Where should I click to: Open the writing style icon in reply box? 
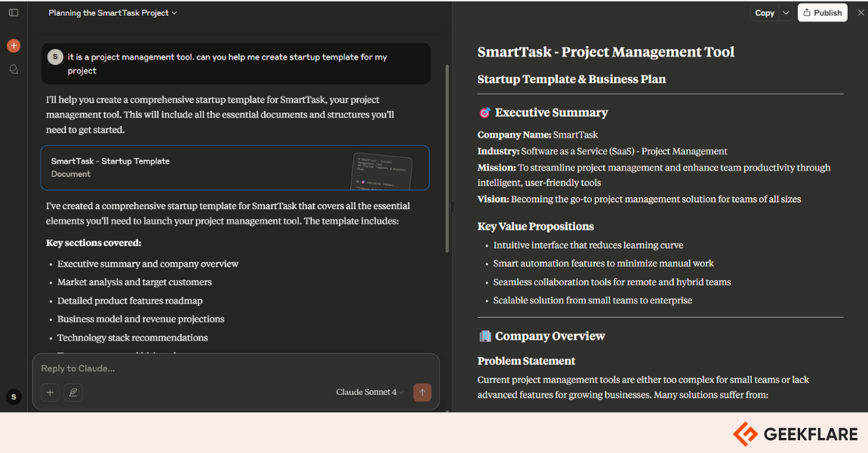coord(73,392)
